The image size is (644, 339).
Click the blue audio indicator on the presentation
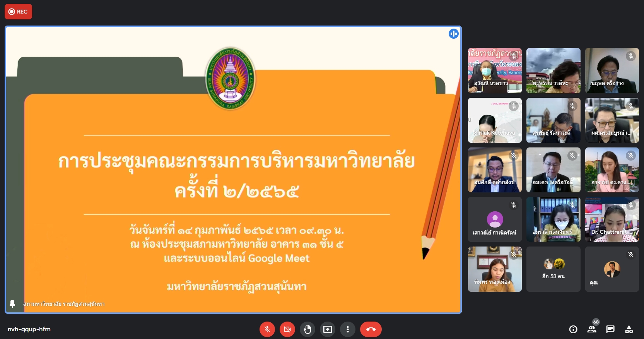(x=453, y=34)
